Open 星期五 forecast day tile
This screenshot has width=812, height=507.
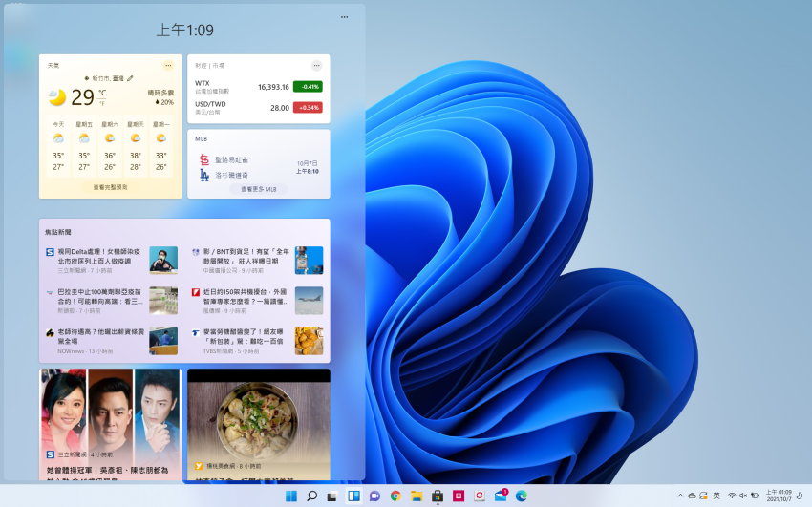84,146
